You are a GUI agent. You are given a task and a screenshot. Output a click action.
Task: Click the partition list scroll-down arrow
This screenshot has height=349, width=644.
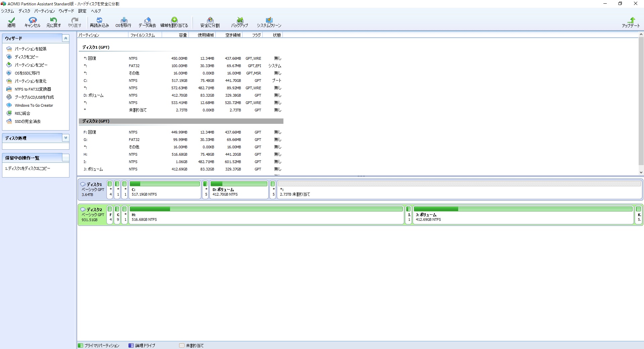click(641, 172)
